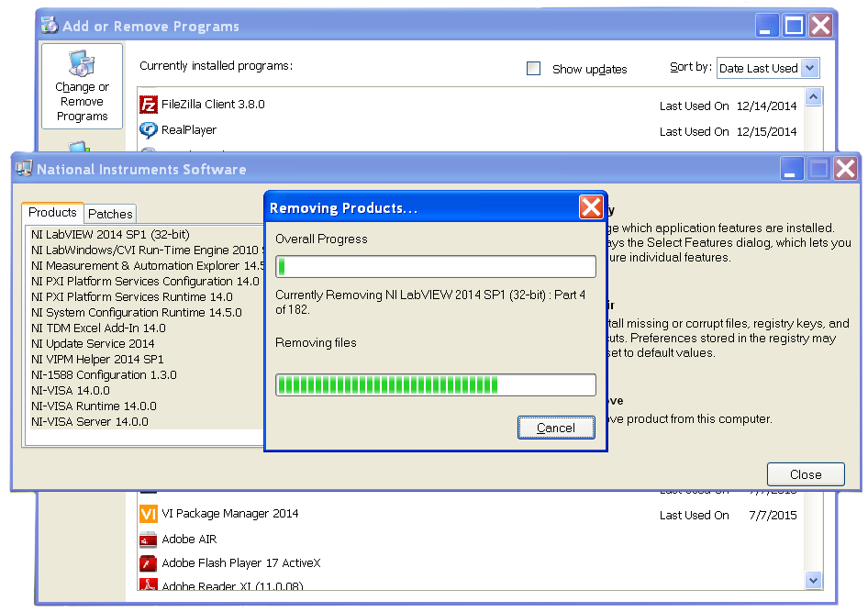Screen dimensions: 868x612
Task: Click the Adobe AIR icon
Action: click(149, 540)
